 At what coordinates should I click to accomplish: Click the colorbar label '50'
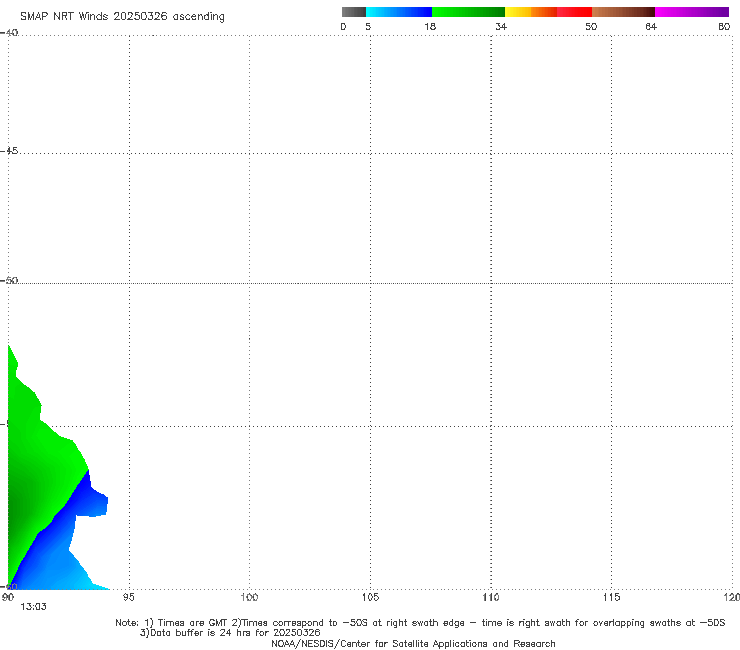(591, 27)
